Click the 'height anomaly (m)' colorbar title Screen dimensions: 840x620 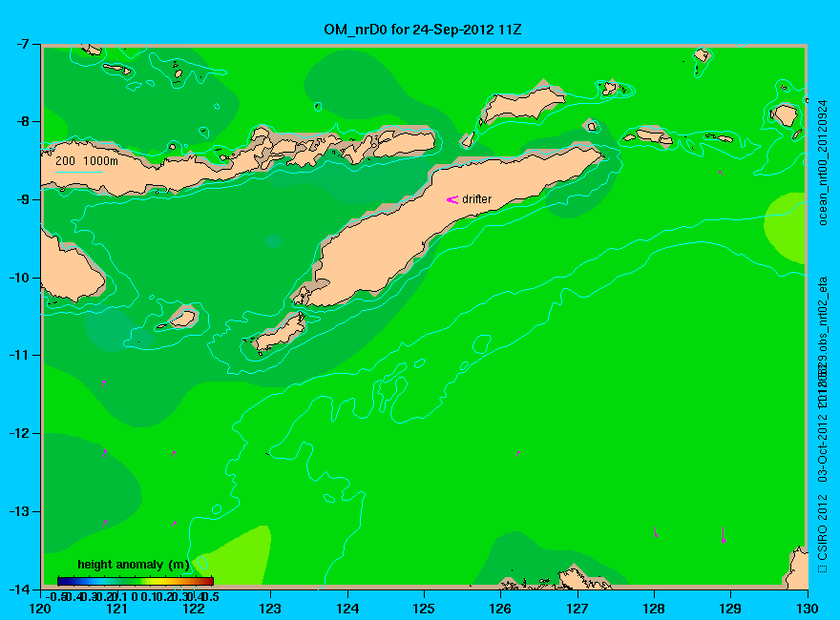pyautogui.click(x=133, y=565)
